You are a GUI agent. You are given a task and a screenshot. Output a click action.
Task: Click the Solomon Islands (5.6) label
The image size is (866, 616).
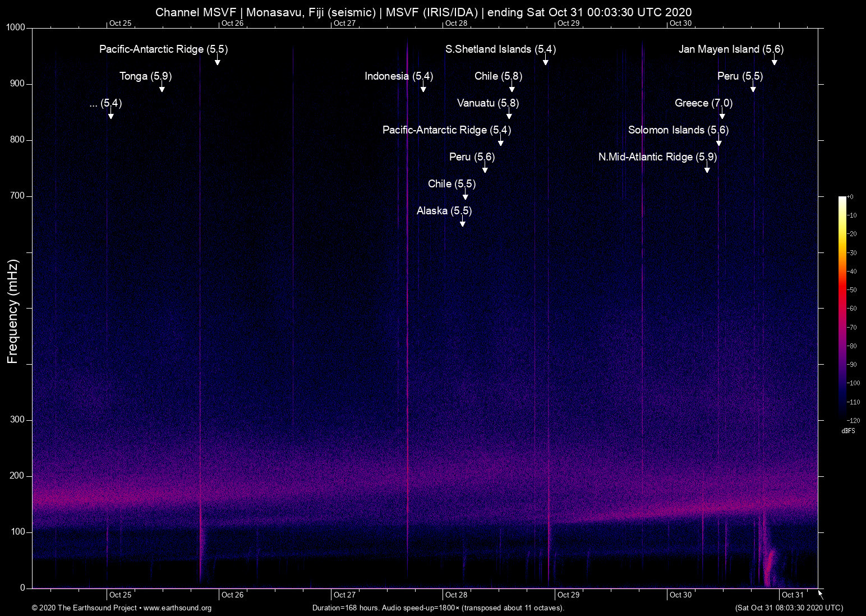pyautogui.click(x=679, y=130)
